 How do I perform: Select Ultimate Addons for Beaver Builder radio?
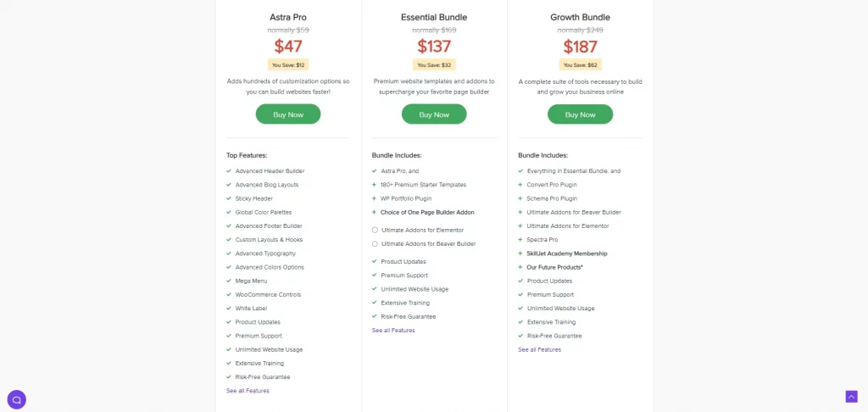(375, 243)
